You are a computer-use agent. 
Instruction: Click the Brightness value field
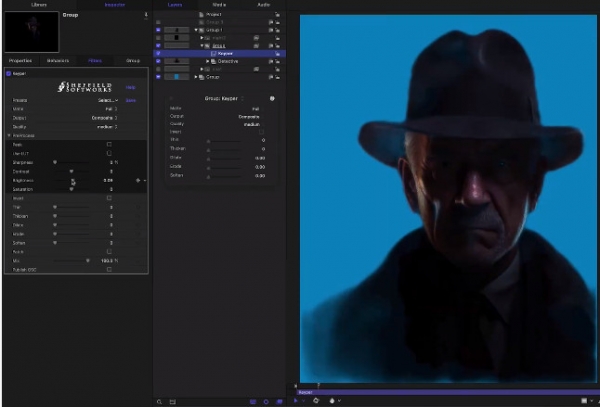[108, 181]
